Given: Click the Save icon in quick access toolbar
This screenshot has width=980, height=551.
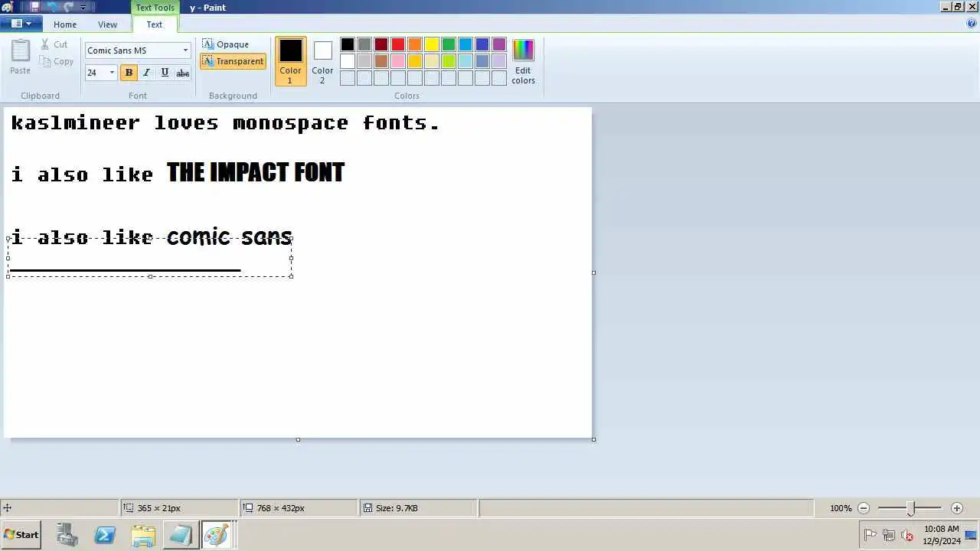Looking at the screenshot, I should (x=35, y=7).
